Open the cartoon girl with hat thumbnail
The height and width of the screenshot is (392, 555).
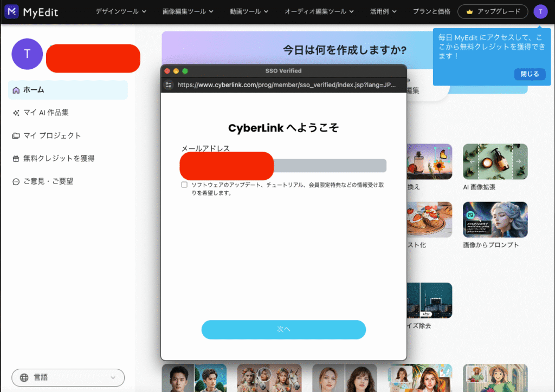(495, 378)
